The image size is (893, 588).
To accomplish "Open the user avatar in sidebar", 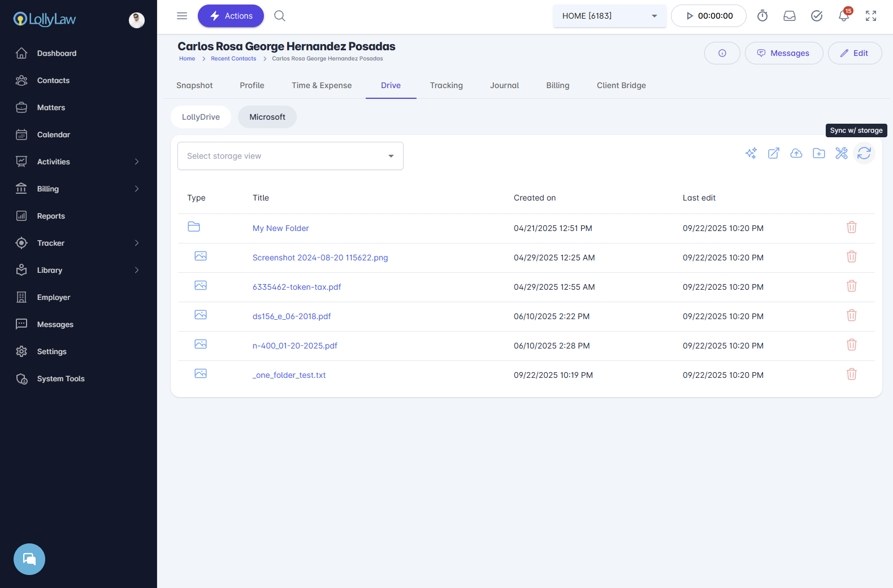I will pos(137,20).
